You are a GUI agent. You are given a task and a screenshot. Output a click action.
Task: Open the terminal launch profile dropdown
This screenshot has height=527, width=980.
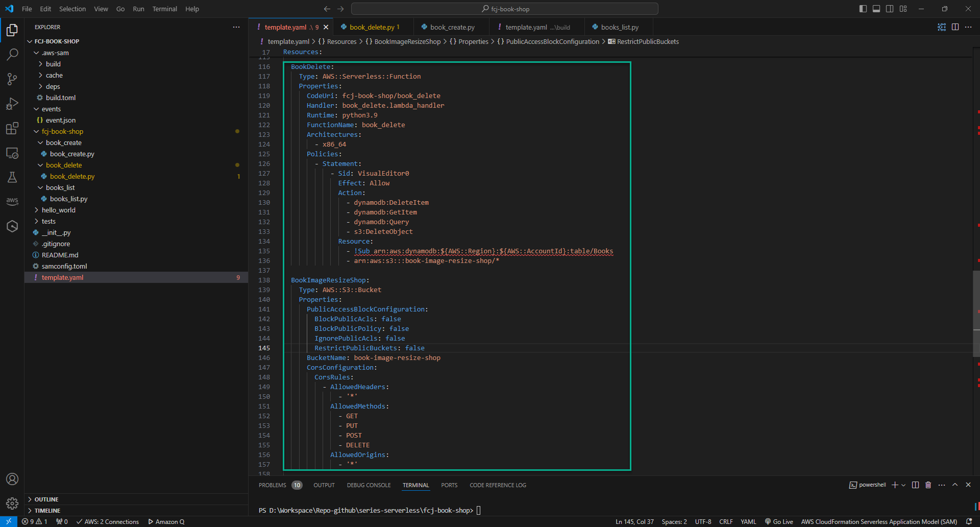903,485
